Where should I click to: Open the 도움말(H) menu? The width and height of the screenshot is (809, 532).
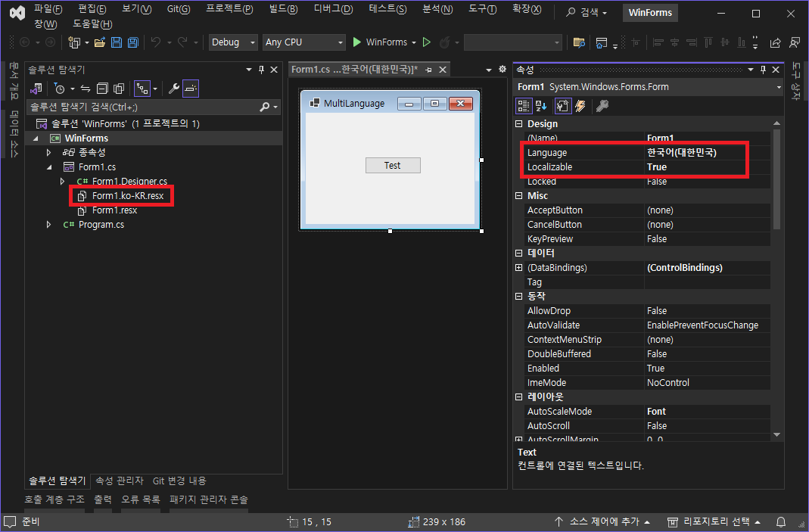pos(92,23)
